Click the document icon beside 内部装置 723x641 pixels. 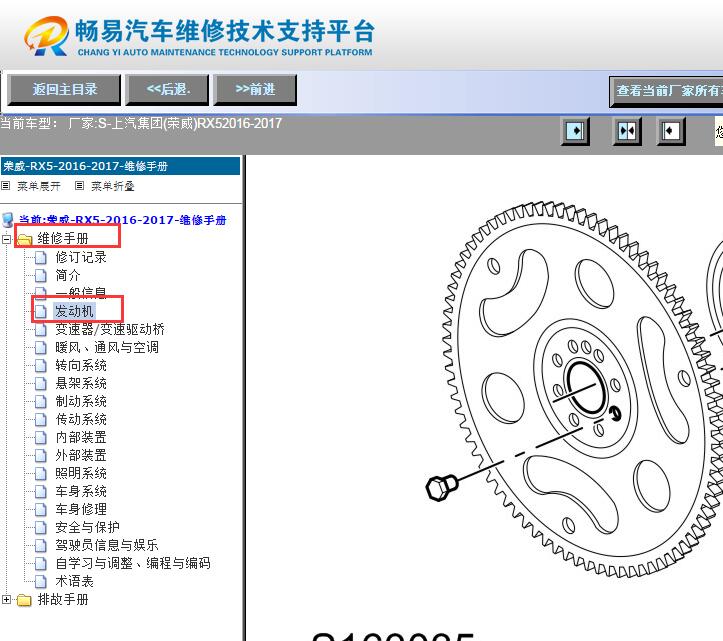click(x=41, y=438)
